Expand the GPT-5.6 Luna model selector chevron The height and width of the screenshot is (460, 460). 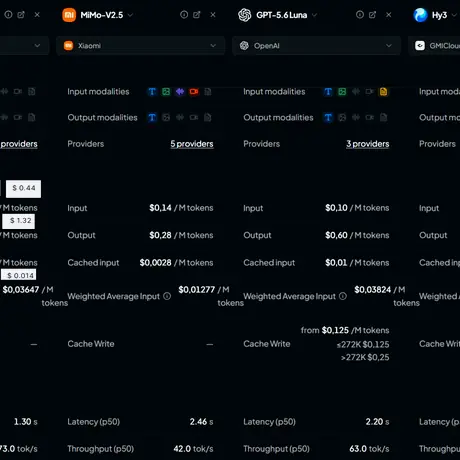coord(314,15)
